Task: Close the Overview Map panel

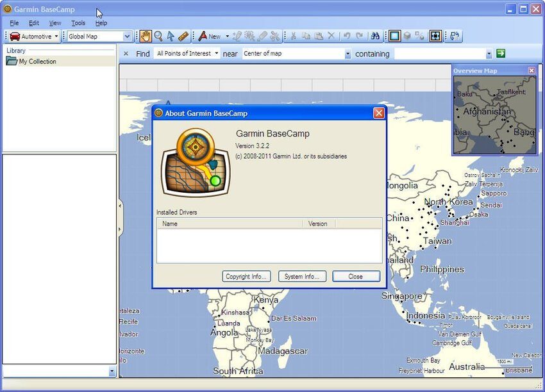Action: tap(532, 70)
